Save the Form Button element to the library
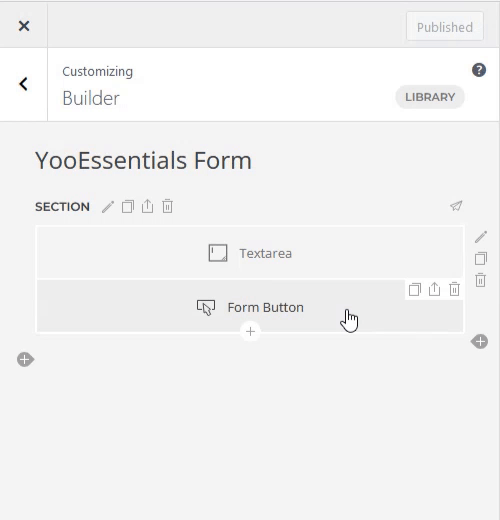Image resolution: width=500 pixels, height=520 pixels. pyautogui.click(x=434, y=289)
